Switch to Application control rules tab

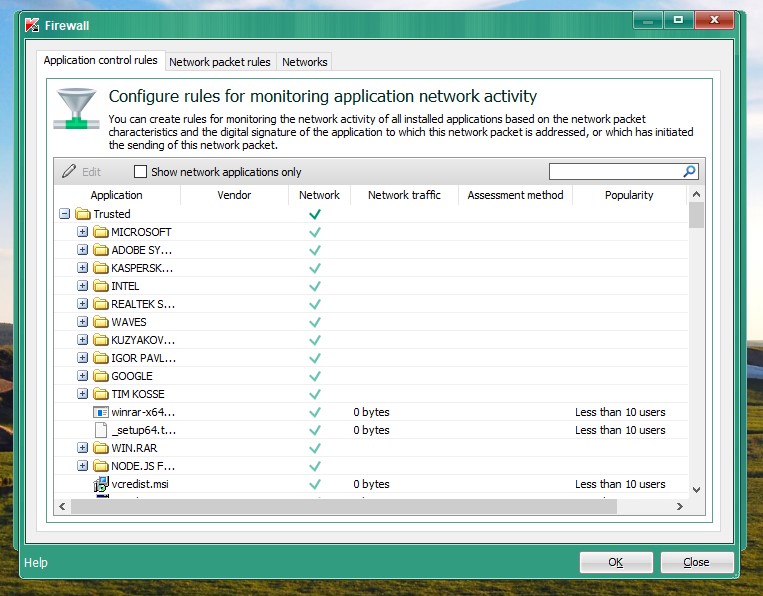[x=101, y=60]
